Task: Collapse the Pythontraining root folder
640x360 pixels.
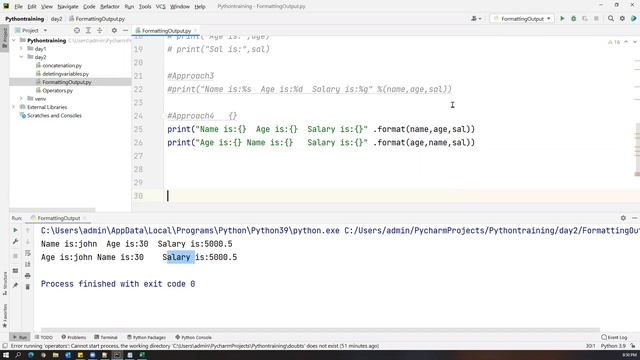Action: (x=14, y=40)
